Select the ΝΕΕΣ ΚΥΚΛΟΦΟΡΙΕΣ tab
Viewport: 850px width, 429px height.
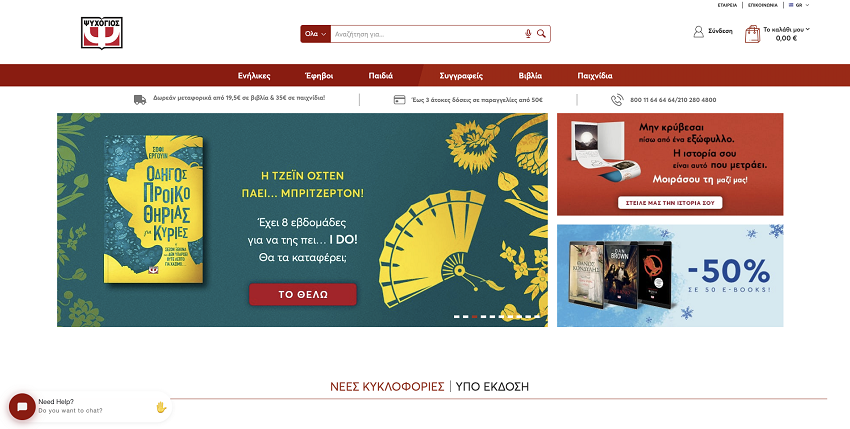pos(387,387)
